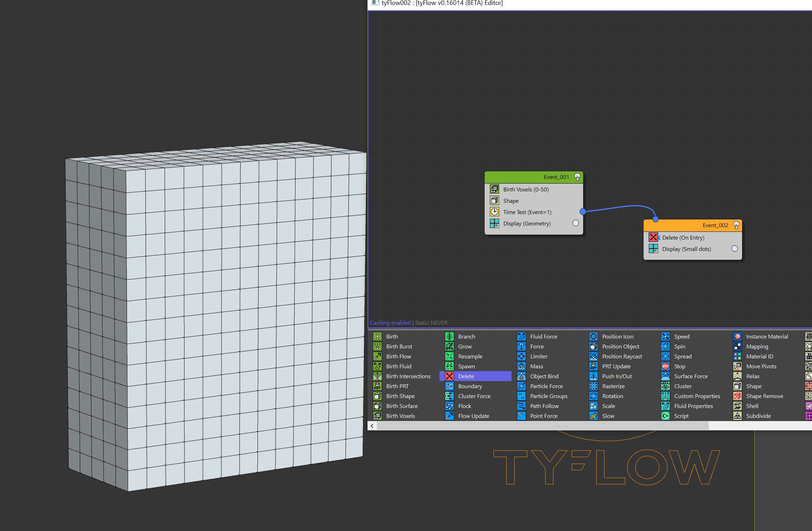This screenshot has height=531, width=812.
Task: Click the Birth operator icon
Action: [377, 336]
